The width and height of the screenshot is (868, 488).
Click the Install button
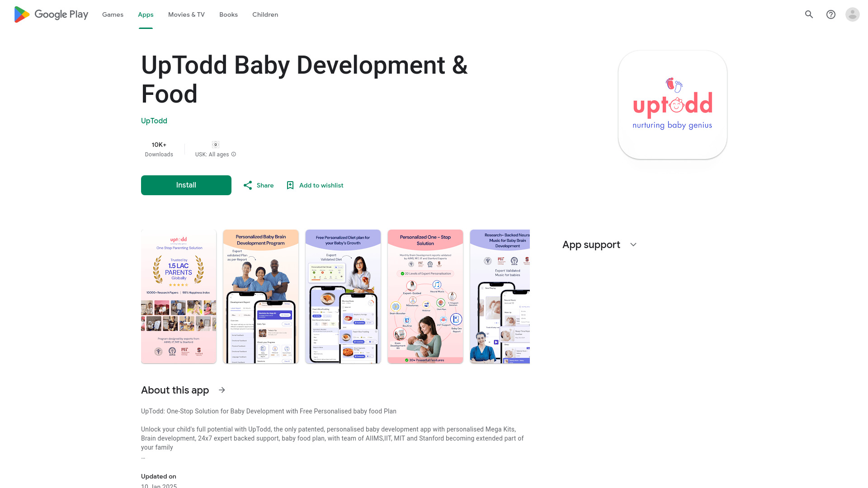tap(186, 185)
